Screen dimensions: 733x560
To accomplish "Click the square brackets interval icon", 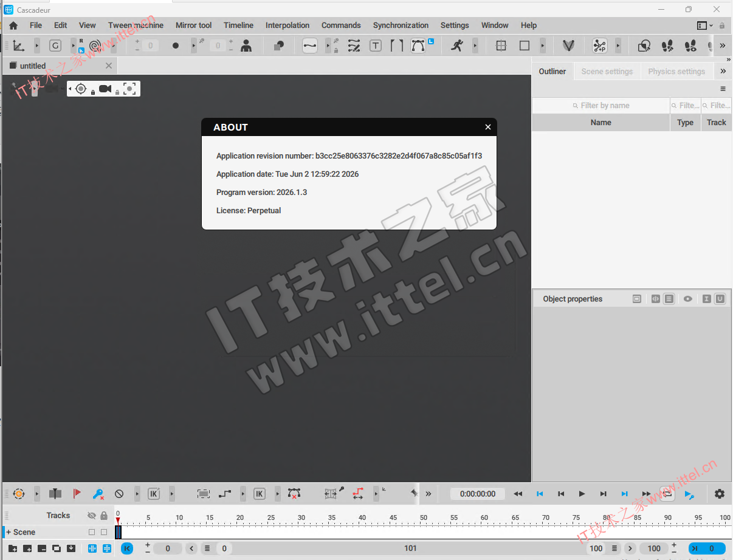I will click(x=397, y=46).
